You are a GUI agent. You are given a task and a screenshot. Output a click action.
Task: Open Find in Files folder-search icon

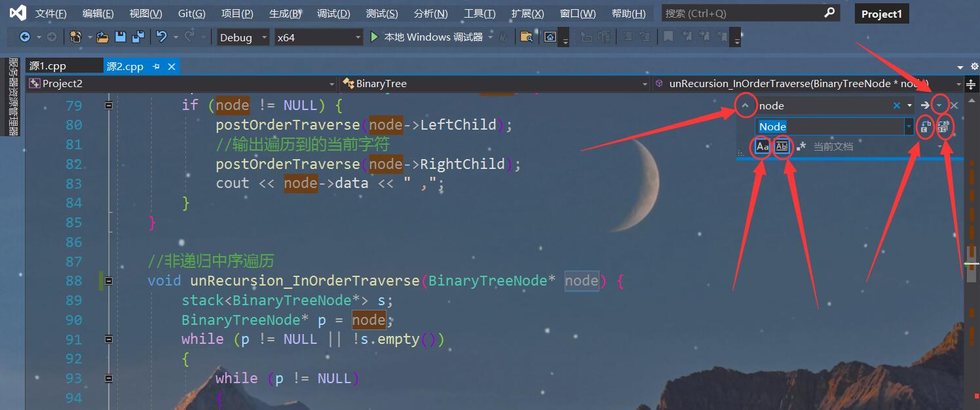[526, 37]
